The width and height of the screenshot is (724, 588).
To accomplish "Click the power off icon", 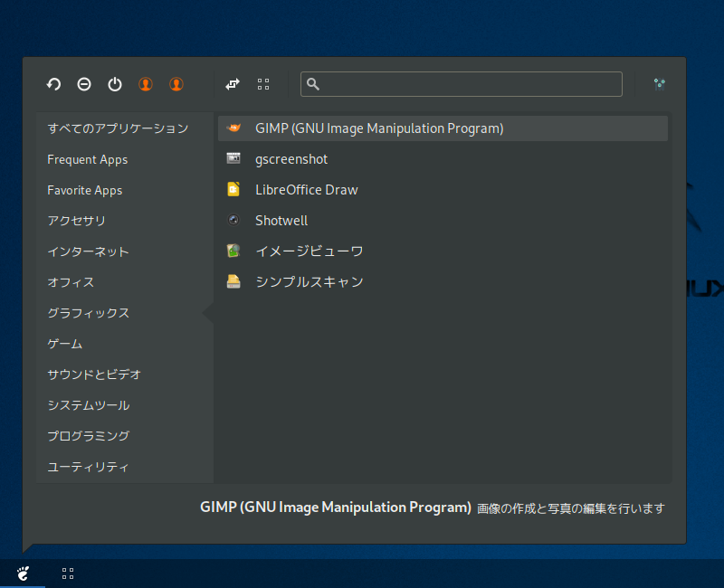I will point(115,84).
